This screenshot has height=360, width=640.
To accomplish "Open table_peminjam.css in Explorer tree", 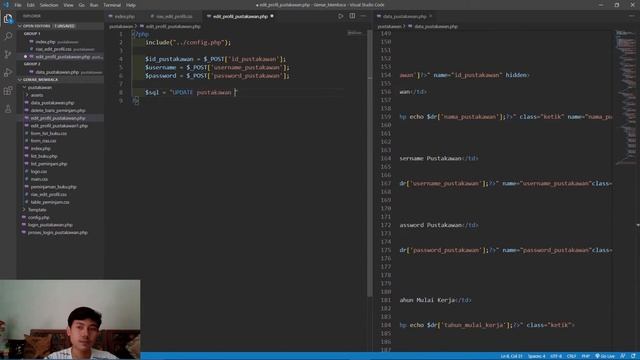I will [50, 202].
